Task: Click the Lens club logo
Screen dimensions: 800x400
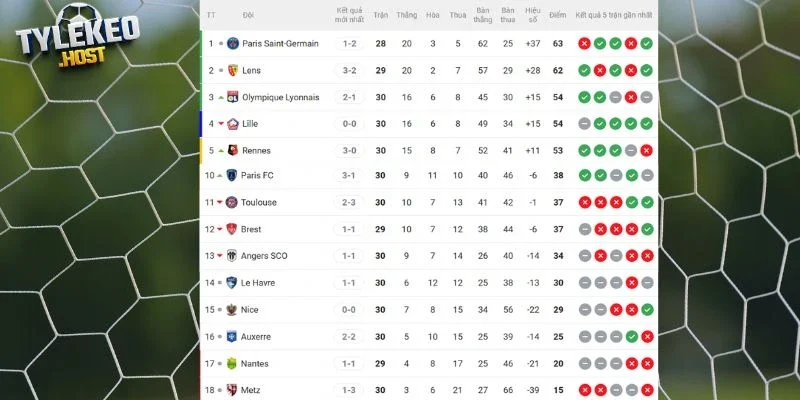Action: pyautogui.click(x=233, y=71)
